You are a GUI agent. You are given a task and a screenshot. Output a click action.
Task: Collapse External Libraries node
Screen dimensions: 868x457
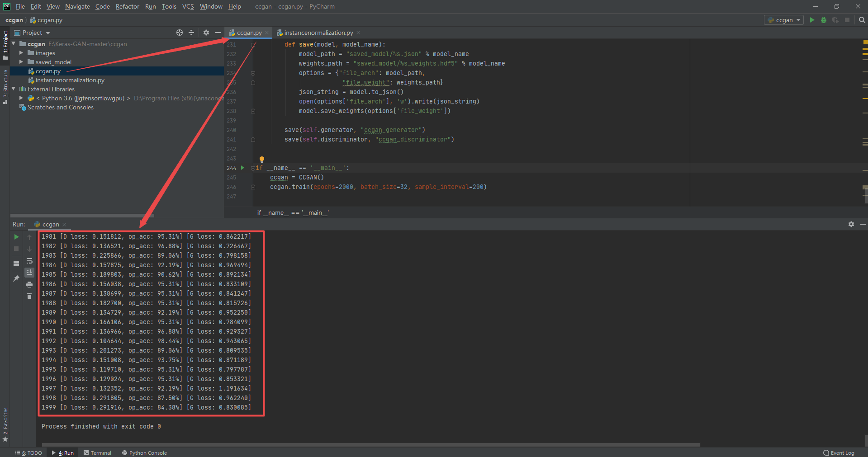14,89
